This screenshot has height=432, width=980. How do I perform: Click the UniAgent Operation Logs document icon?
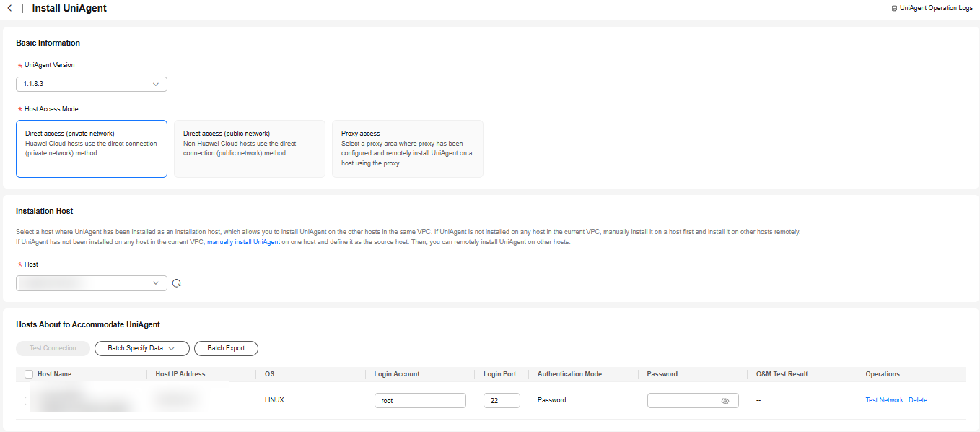[894, 8]
